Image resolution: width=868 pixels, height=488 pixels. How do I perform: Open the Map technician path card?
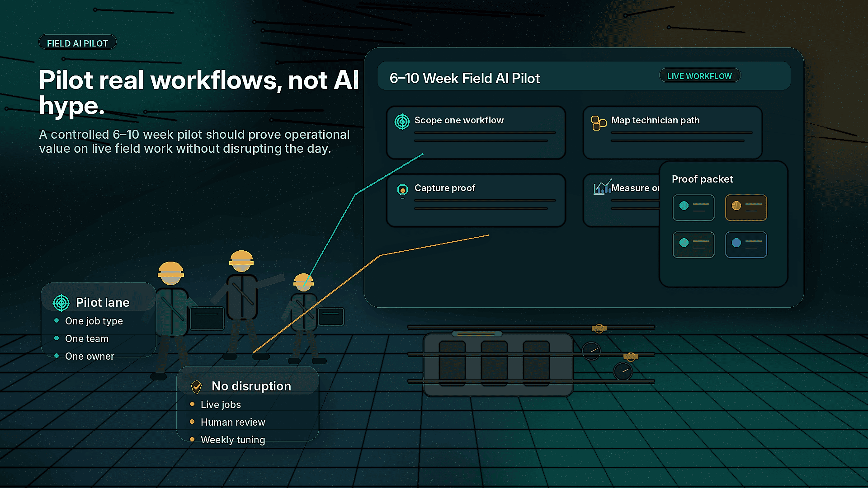672,132
